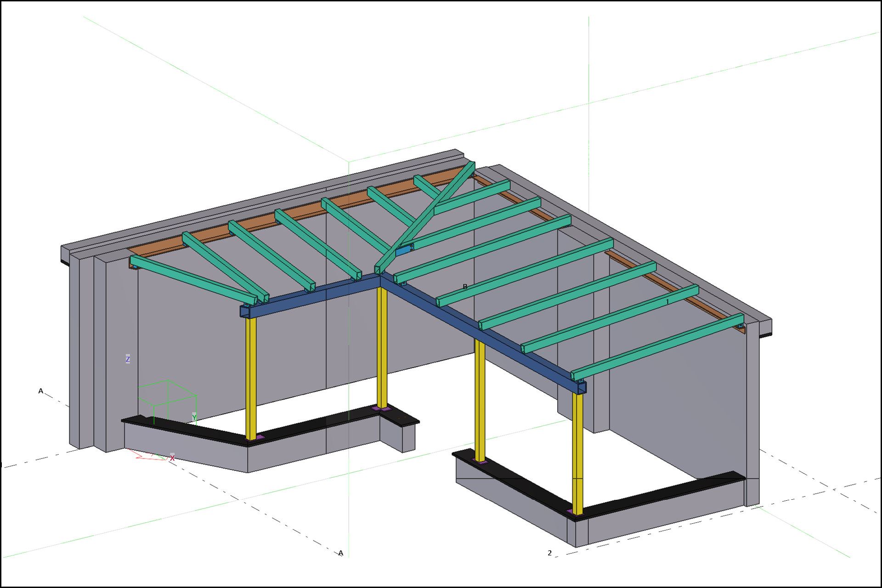Viewport: 882px width, 588px height.
Task: Pick the yellow column under the blue beams' corner junction
Action: click(382, 348)
